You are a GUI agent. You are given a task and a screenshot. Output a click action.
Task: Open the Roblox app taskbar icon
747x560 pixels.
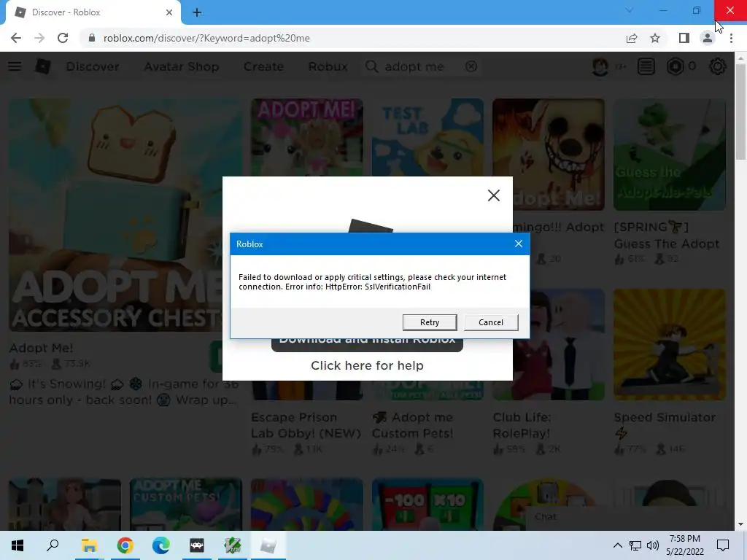(x=268, y=545)
